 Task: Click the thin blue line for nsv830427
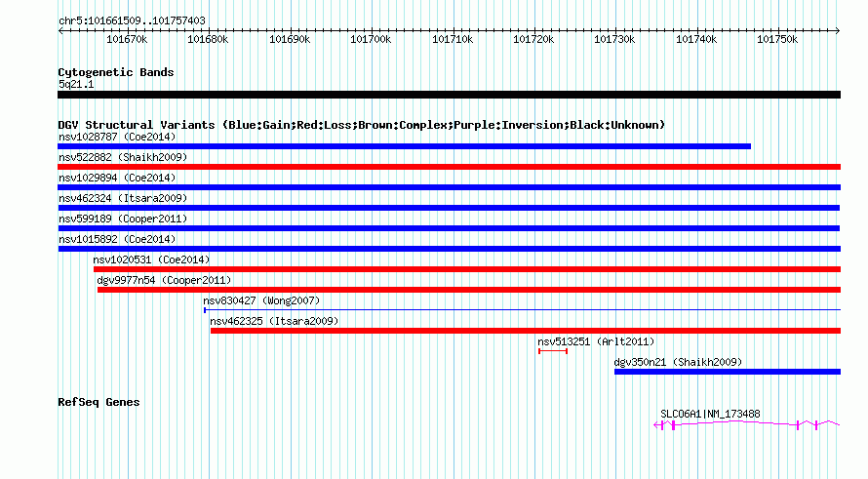point(522,310)
